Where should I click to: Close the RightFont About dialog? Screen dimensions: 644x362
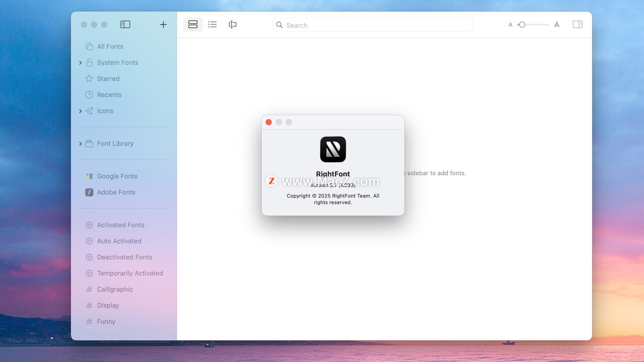click(x=269, y=122)
